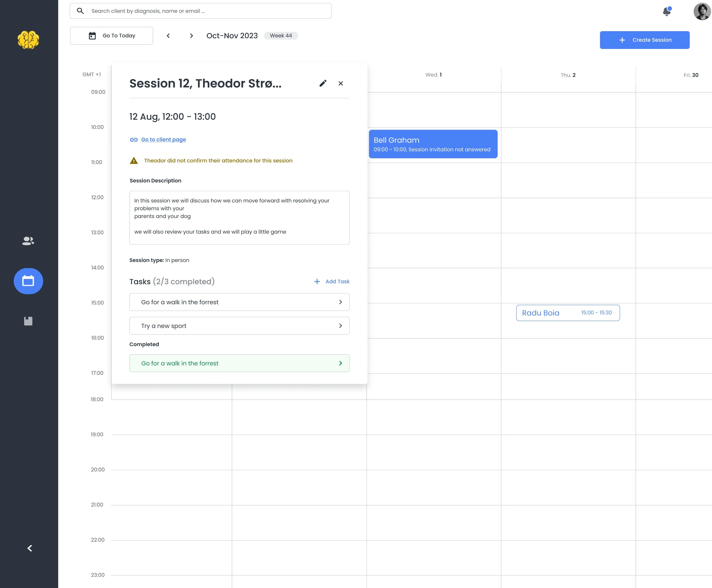
Task: Go to previous week arrow
Action: pyautogui.click(x=168, y=36)
